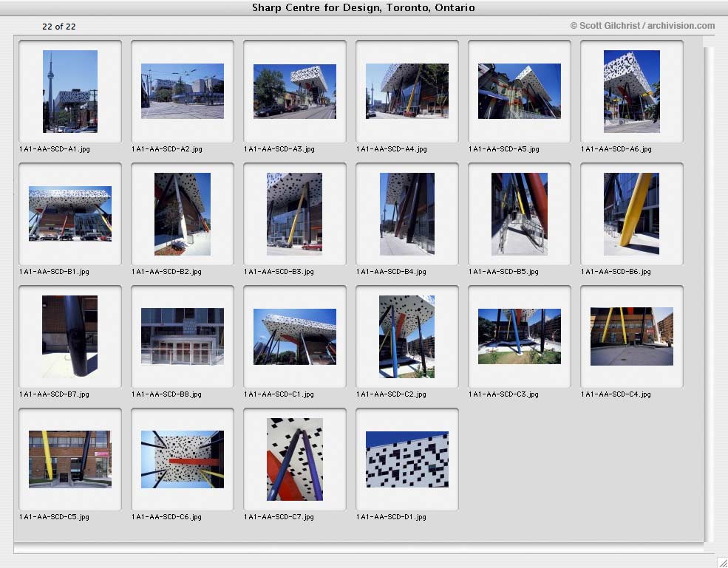This screenshot has width=728, height=568.
Task: Click the window resize grip in corner
Action: click(x=722, y=562)
